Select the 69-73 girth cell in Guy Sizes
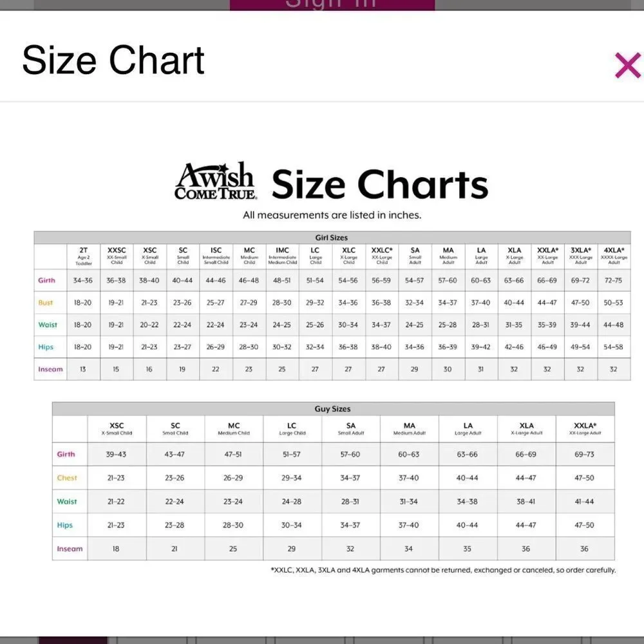 coord(585,454)
